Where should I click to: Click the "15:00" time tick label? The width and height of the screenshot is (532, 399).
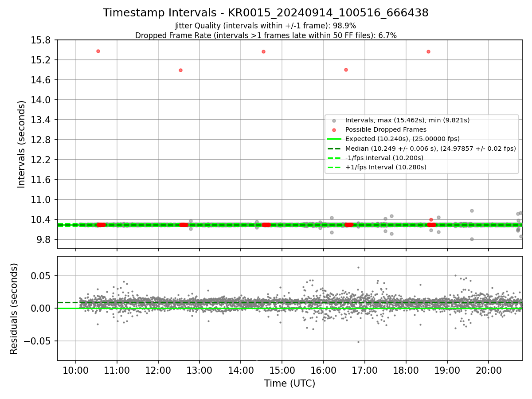[x=282, y=370]
